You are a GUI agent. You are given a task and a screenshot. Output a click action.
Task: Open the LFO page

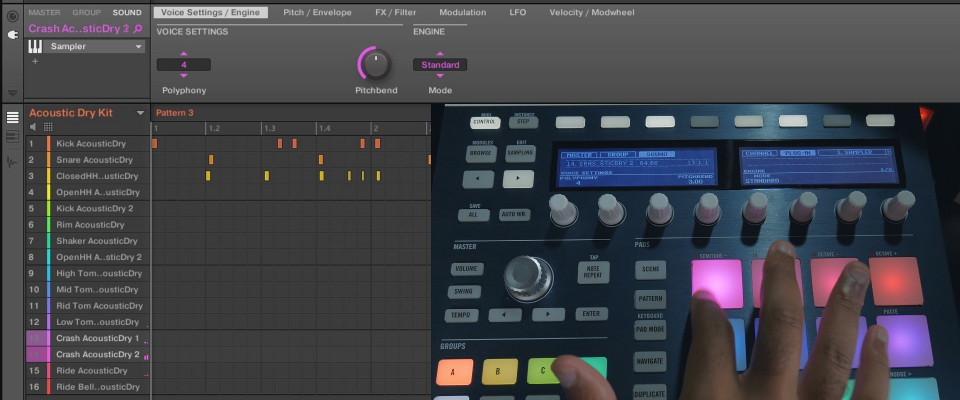pyautogui.click(x=517, y=12)
